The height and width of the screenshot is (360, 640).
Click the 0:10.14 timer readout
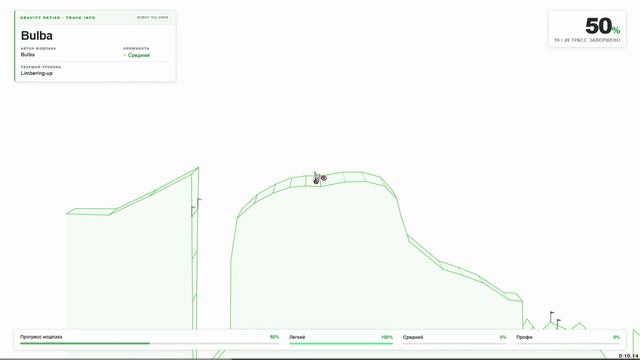click(628, 356)
